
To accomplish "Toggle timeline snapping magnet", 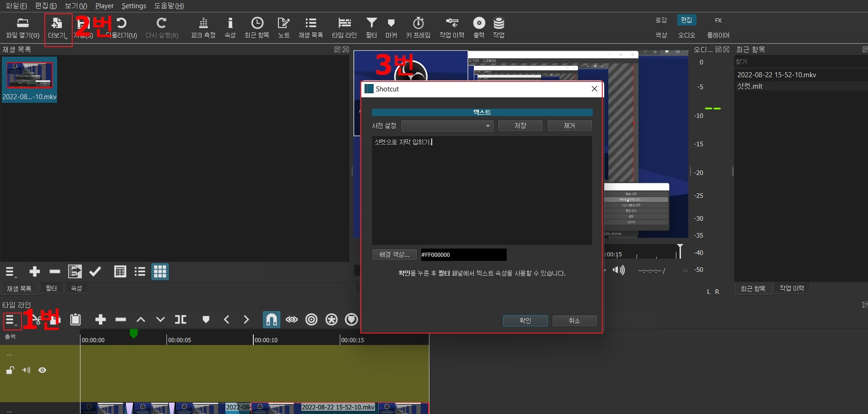I will click(271, 319).
